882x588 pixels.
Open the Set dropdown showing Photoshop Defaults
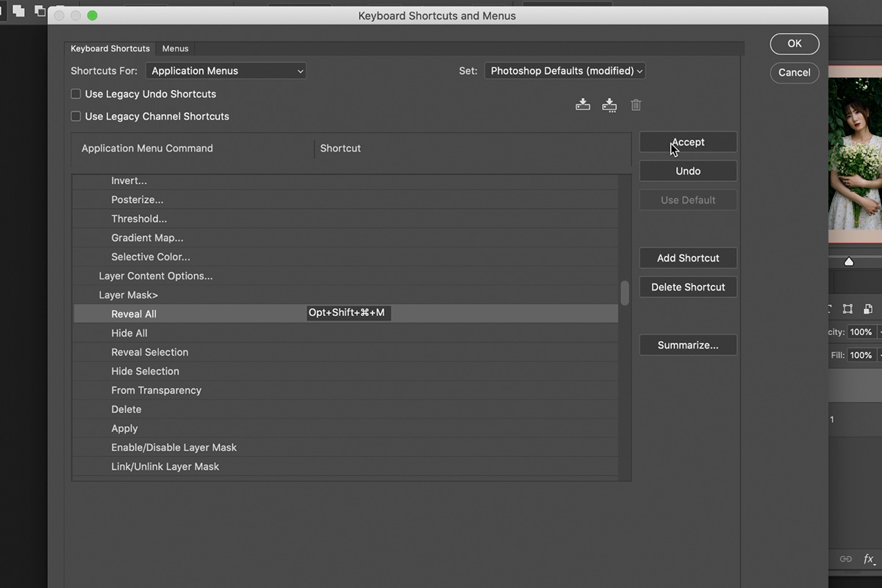(564, 71)
